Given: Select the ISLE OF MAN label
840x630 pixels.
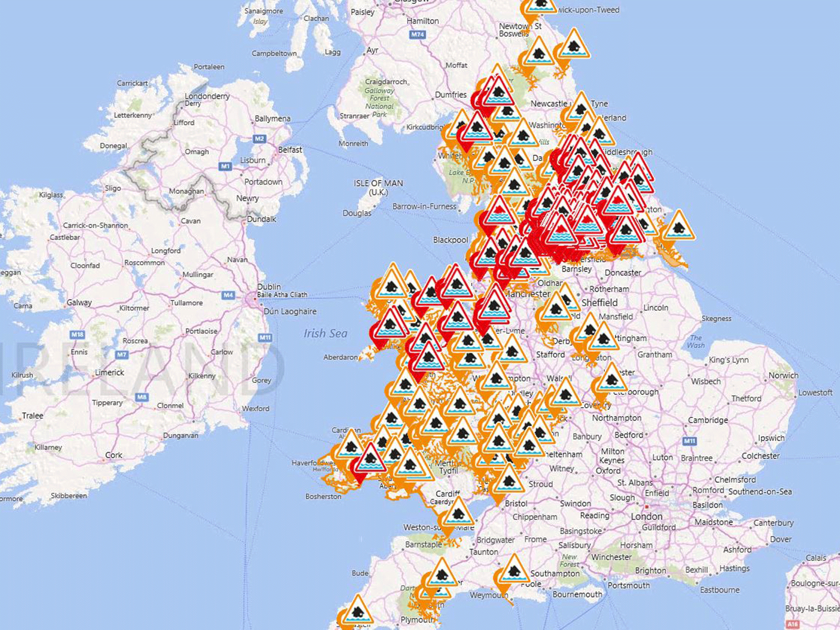Looking at the screenshot, I should (378, 187).
